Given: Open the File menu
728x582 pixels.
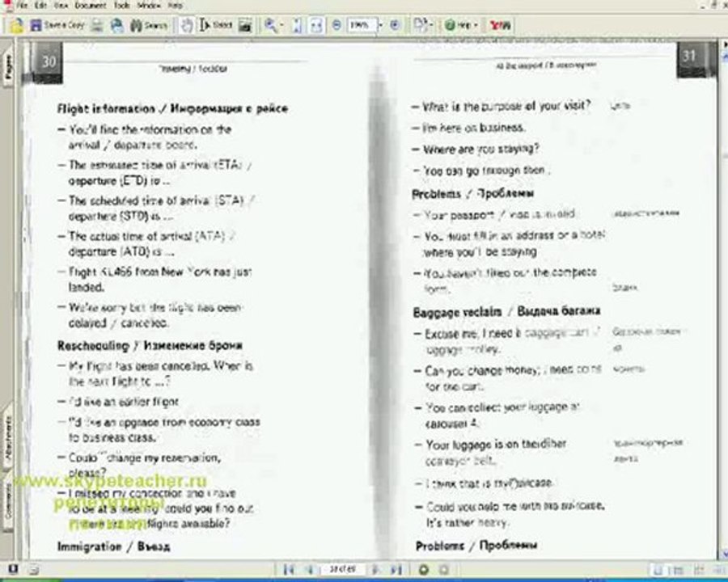Looking at the screenshot, I should tap(22, 6).
